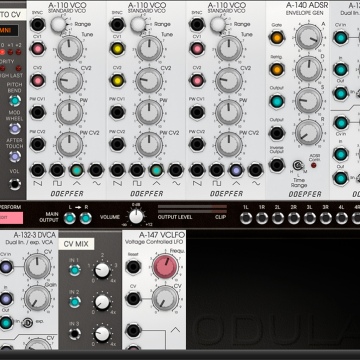Click the Sustain (S) knob on the ADSR
The width and height of the screenshot is (360, 360).
pyautogui.click(x=309, y=101)
